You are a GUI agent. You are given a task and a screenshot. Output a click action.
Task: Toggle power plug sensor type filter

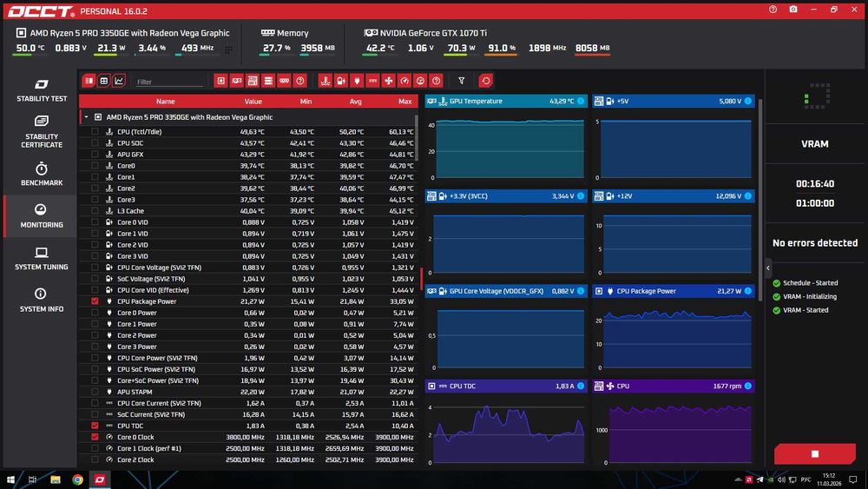coord(357,81)
